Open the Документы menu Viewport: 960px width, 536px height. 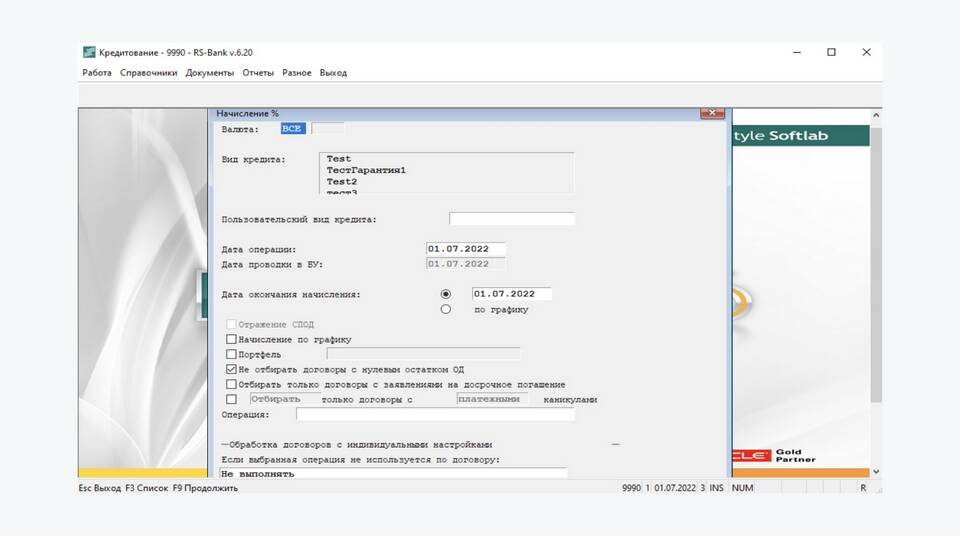(x=209, y=73)
